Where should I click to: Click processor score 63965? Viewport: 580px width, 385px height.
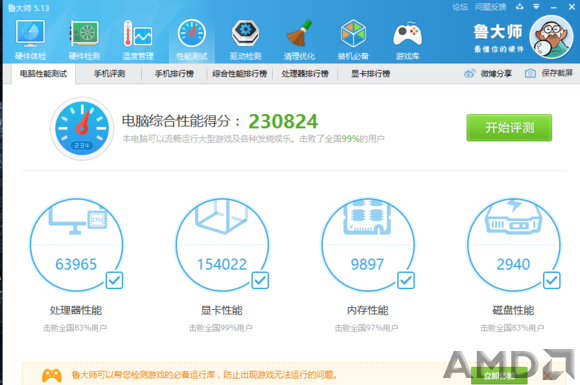(x=76, y=264)
